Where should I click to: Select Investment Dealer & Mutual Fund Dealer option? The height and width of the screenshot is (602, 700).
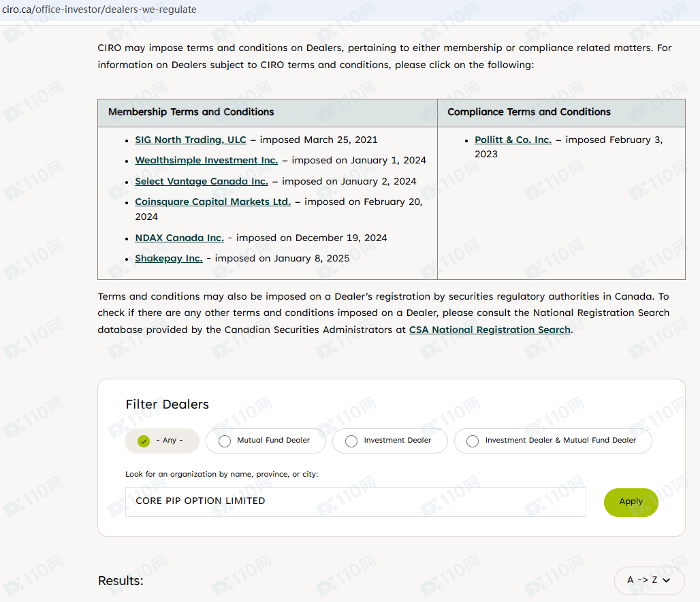[553, 441]
